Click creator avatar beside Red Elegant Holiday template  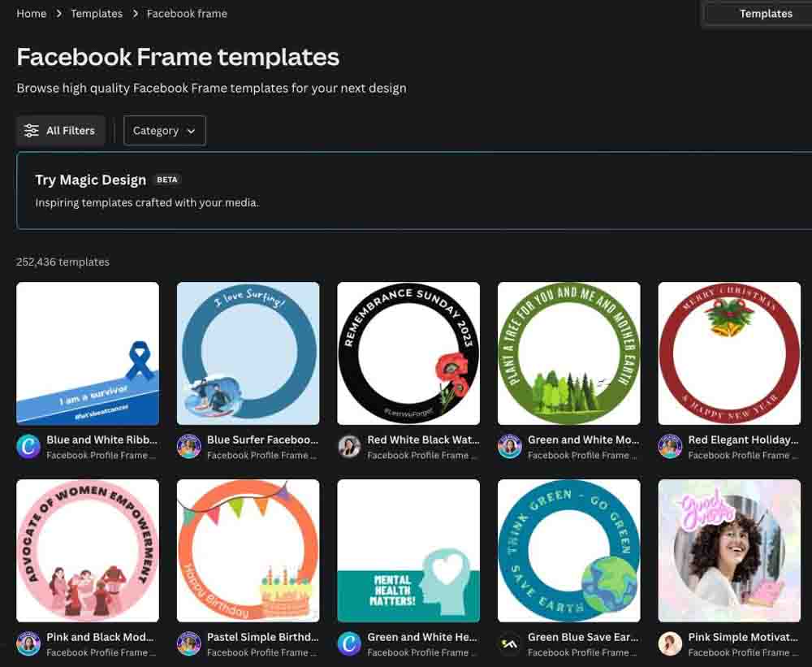click(x=670, y=447)
